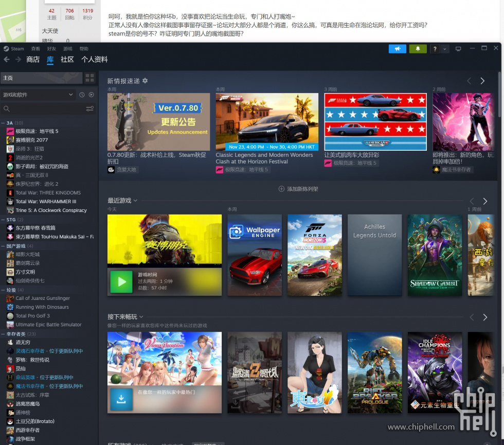Open Cyberpunk 2077 icon in sidebar

(10, 140)
